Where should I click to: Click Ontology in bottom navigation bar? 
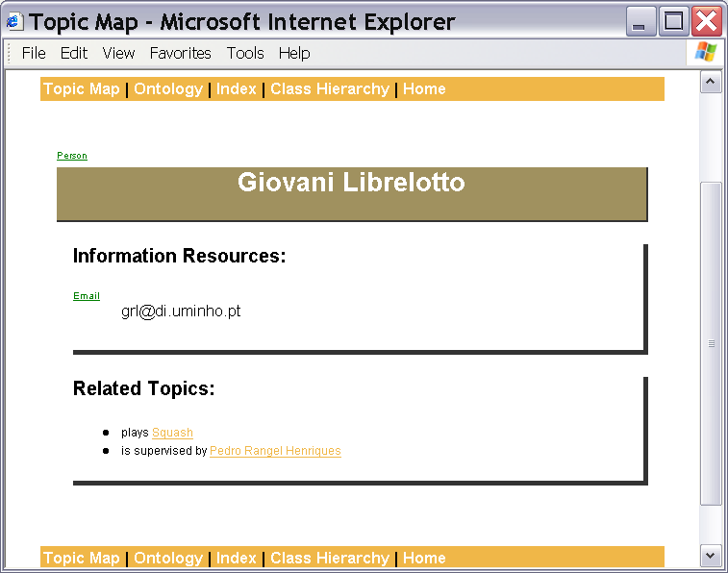pos(168,558)
